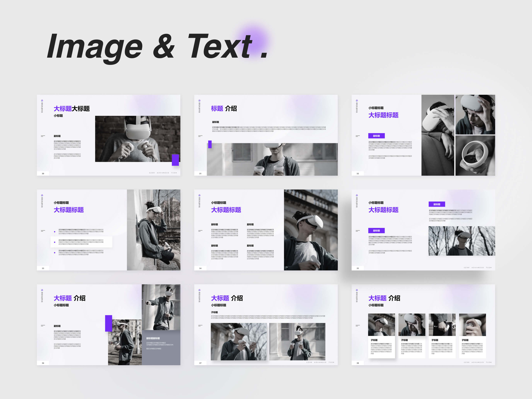This screenshot has width=532, height=399.
Task: Select the logo icon on slide 38
Action: 357,290
